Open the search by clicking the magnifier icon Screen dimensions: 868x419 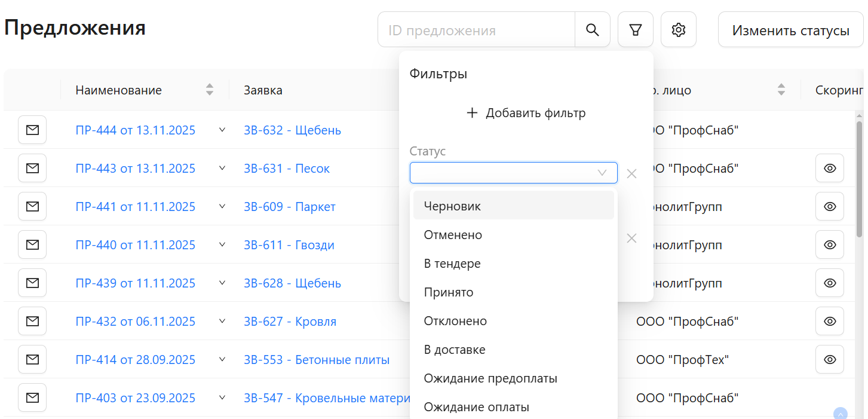click(592, 29)
